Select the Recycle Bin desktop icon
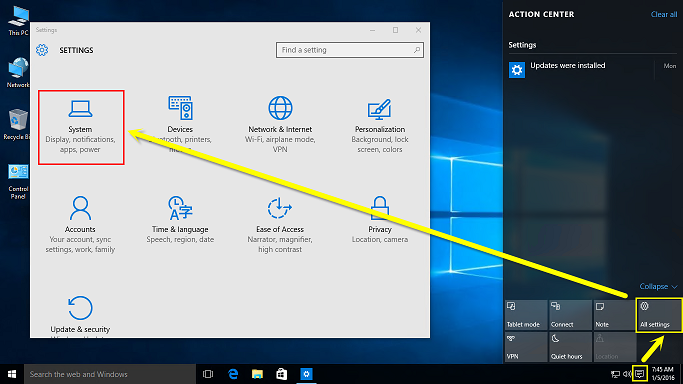The width and height of the screenshot is (683, 384). pyautogui.click(x=17, y=125)
